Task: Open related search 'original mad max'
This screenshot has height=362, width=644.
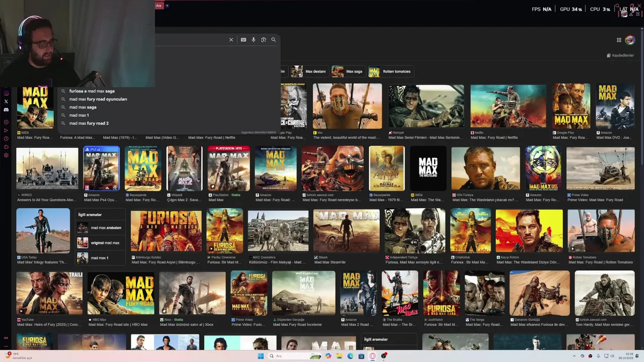Action: [x=100, y=243]
